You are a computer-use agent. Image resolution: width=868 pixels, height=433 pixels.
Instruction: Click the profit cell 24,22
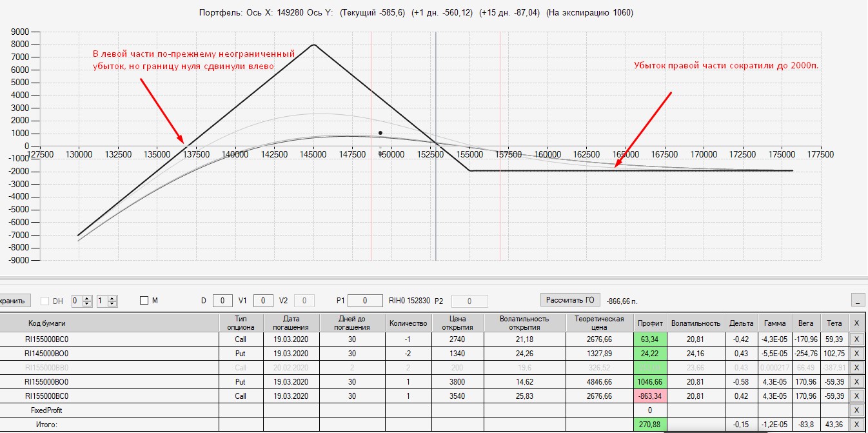(650, 354)
